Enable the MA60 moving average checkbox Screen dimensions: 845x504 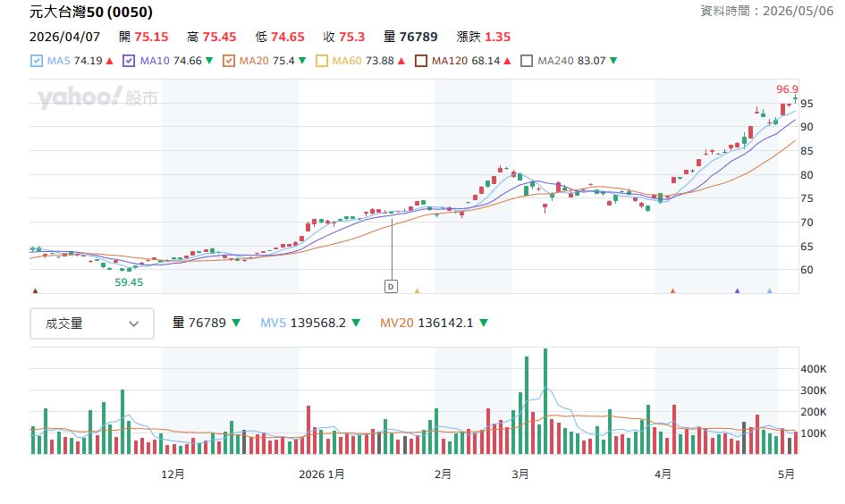[321, 61]
